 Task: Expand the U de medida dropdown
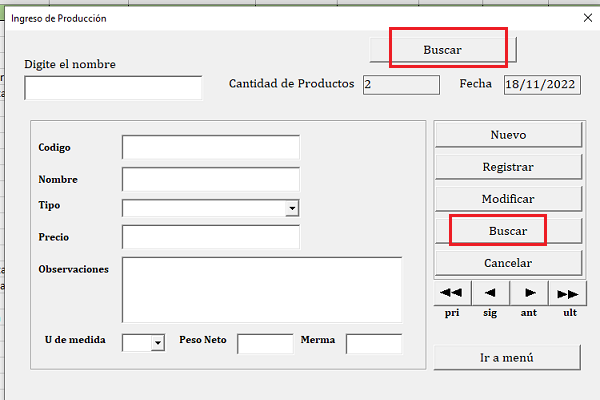pyautogui.click(x=158, y=343)
